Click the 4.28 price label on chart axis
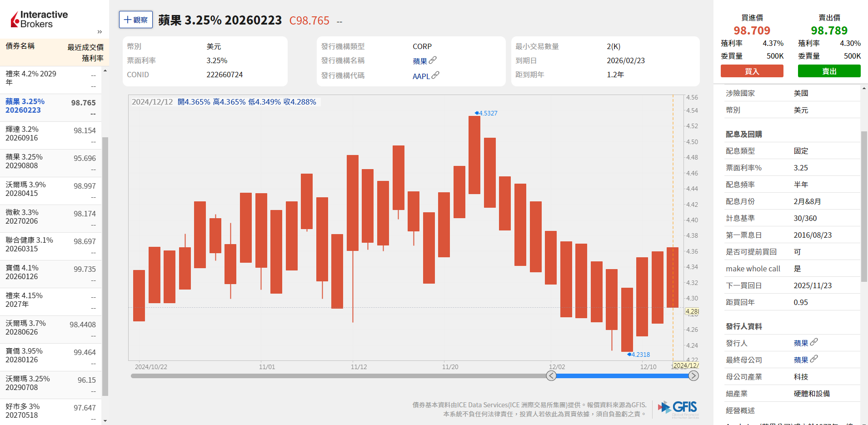Screen dimensions: 868x425 tap(692, 311)
